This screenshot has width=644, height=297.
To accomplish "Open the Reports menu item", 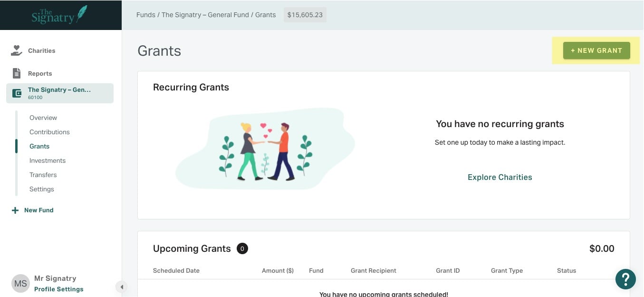I will tap(40, 73).
